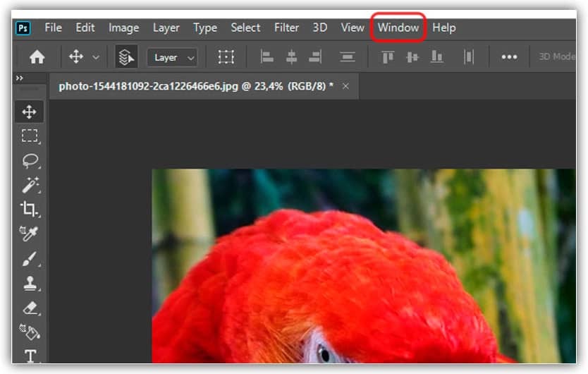
Task: Open the View menu
Action: pyautogui.click(x=353, y=28)
